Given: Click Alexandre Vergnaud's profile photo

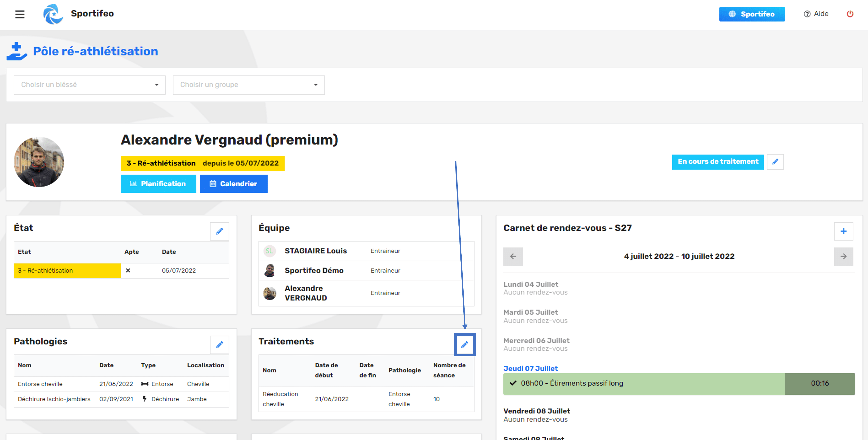Looking at the screenshot, I should tap(39, 162).
